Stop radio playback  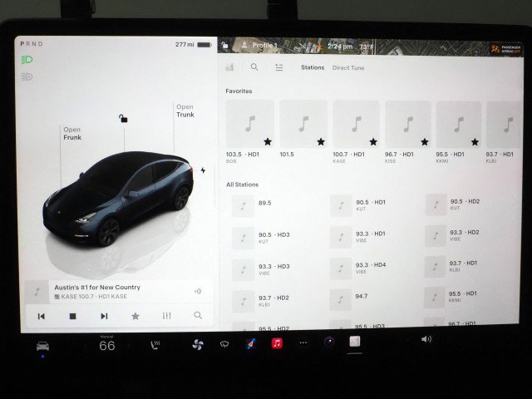(72, 316)
